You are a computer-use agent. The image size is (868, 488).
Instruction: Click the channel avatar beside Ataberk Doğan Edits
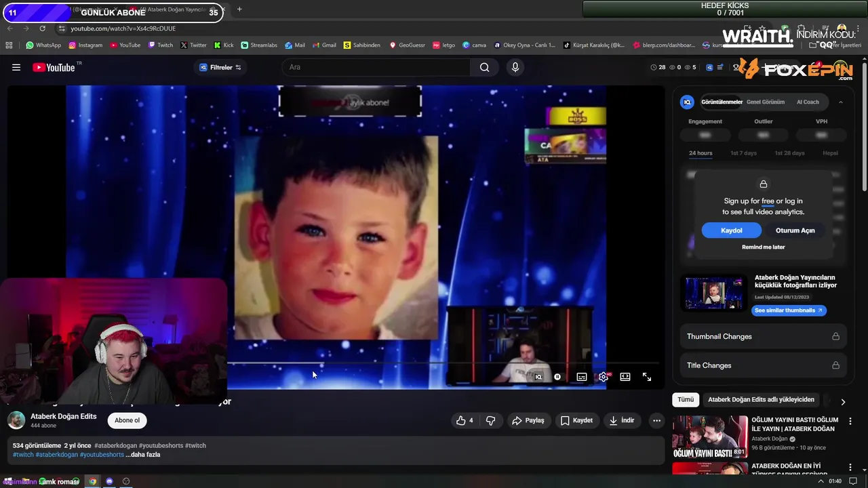click(x=16, y=420)
